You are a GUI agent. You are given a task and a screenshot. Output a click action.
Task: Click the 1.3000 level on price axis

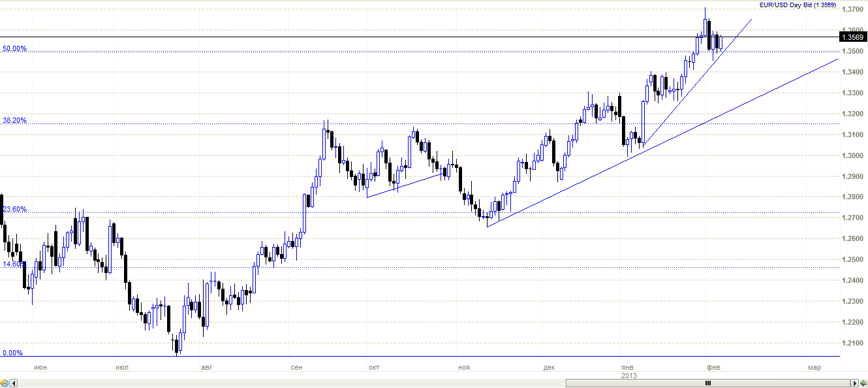(852, 155)
